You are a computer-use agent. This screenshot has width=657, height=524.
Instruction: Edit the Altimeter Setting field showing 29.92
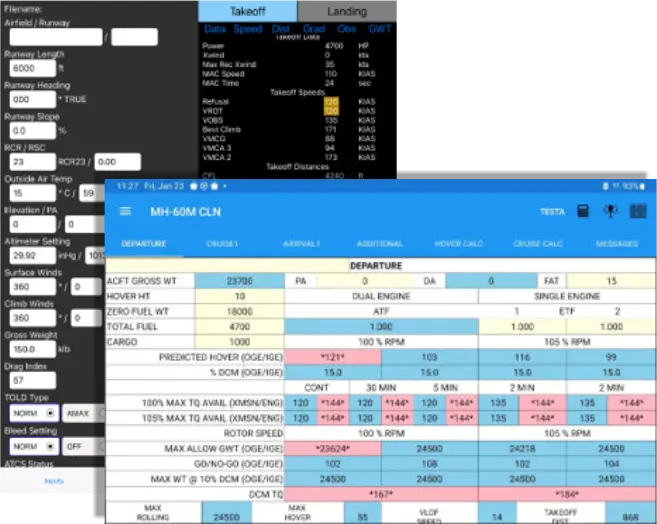pyautogui.click(x=32, y=256)
